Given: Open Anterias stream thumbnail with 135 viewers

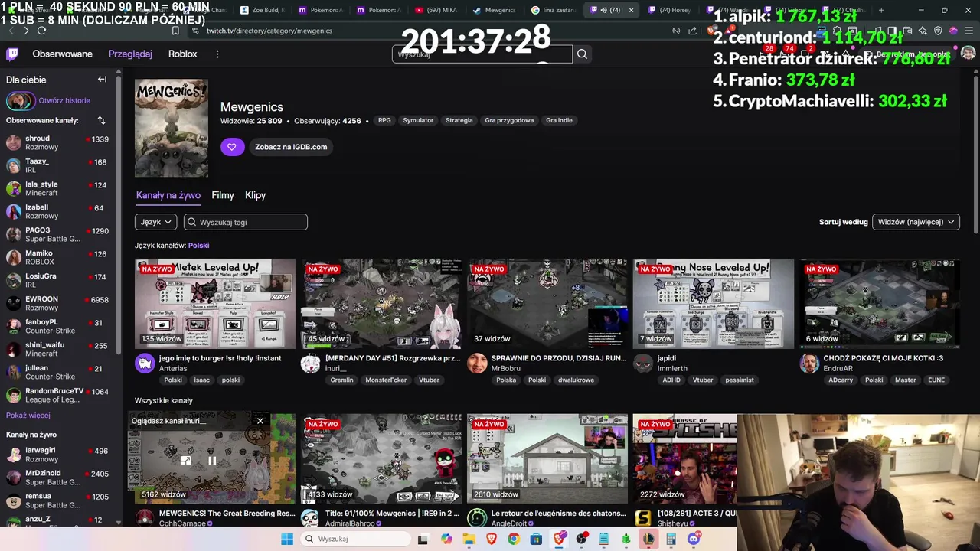Looking at the screenshot, I should click(215, 304).
